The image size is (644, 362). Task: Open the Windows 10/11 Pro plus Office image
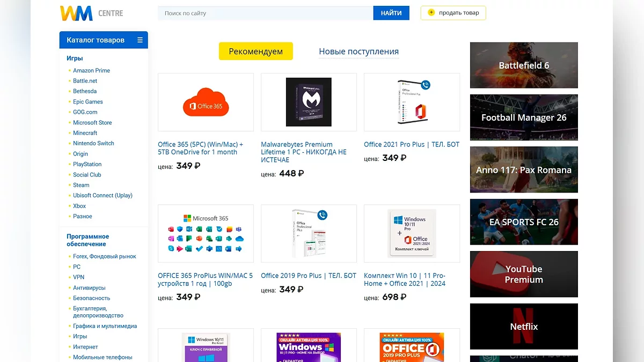point(412,233)
